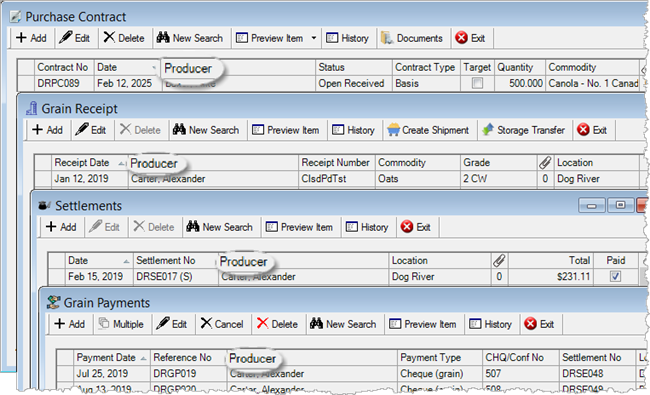Exit the Grain Receipt window
Image resolution: width=650 pixels, height=395 pixels.
click(592, 130)
